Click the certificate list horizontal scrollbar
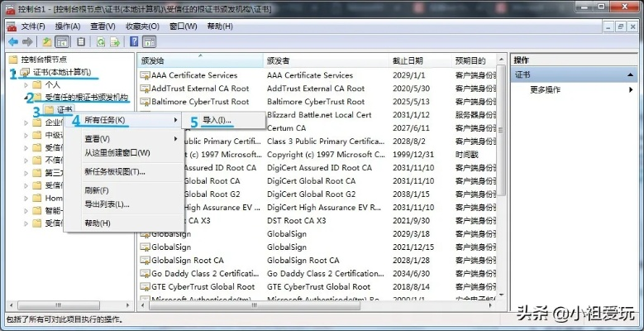 (x=255, y=305)
